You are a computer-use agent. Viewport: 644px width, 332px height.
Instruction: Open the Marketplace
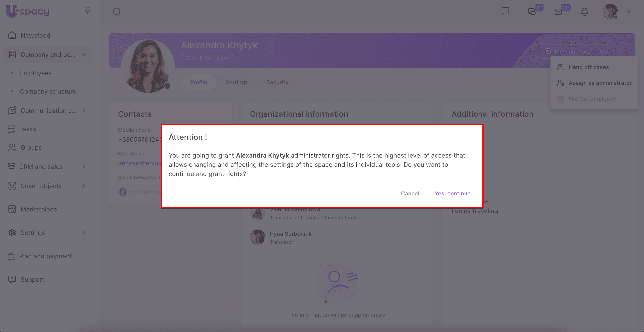pyautogui.click(x=39, y=209)
